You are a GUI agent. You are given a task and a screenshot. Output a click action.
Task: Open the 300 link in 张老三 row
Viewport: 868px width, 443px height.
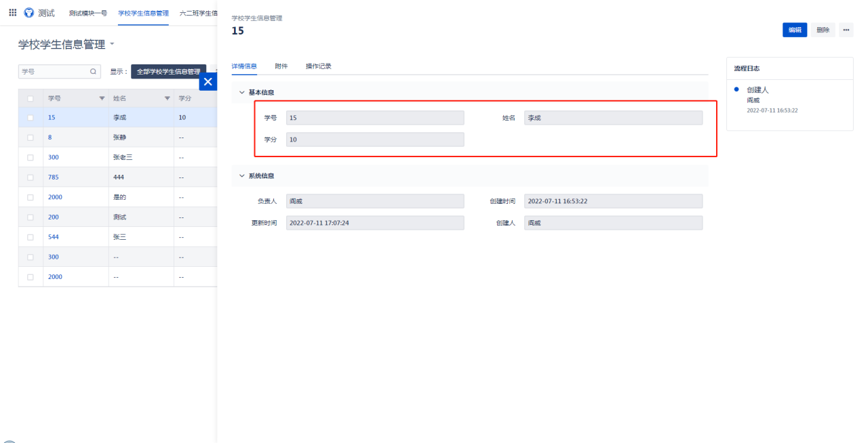pyautogui.click(x=54, y=157)
